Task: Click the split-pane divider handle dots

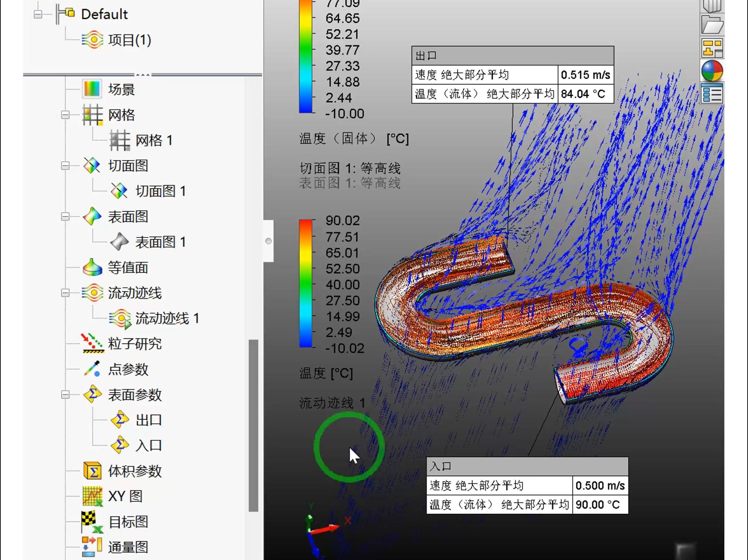Action: (x=143, y=74)
